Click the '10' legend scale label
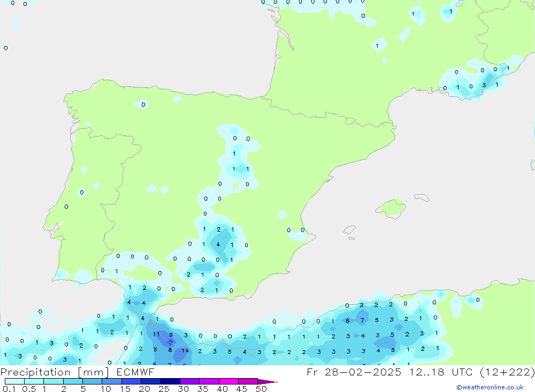Screen dimensions: 535x392 pyautogui.click(x=106, y=389)
